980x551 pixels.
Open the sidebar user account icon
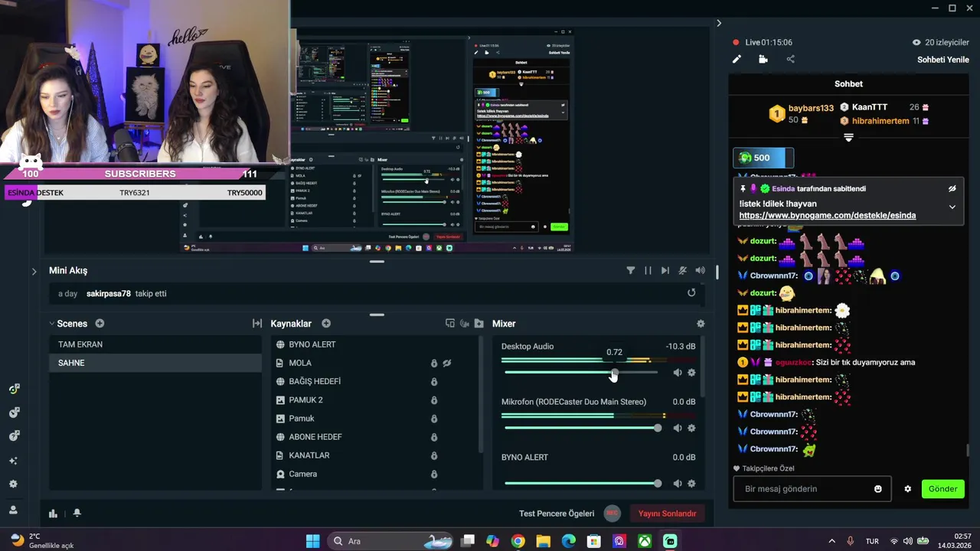(13, 510)
